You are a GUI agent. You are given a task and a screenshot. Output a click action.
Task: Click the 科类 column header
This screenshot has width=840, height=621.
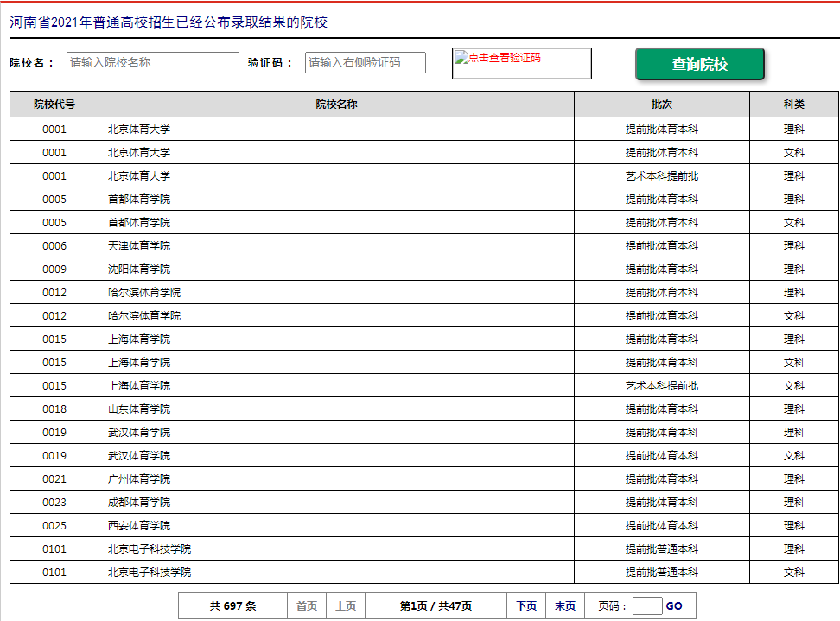click(793, 105)
